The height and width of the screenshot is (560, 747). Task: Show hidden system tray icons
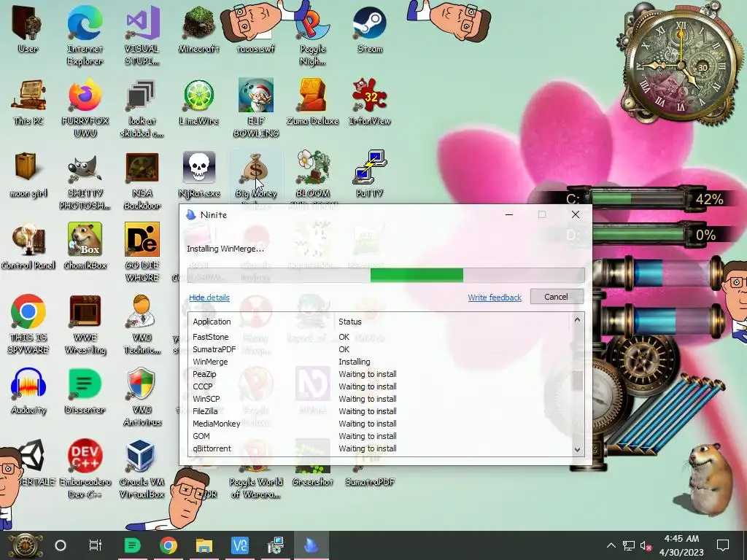click(x=611, y=545)
